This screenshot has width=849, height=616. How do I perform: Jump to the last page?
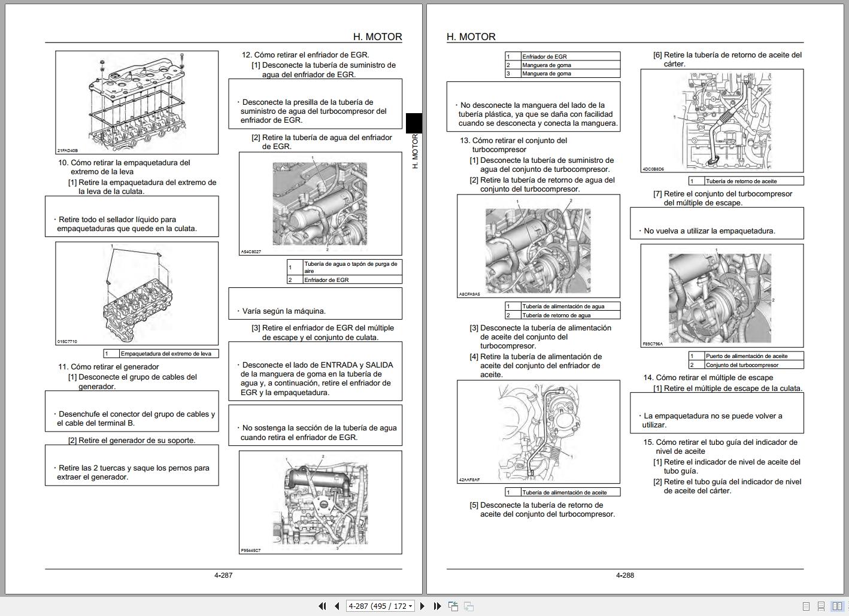[436, 606]
